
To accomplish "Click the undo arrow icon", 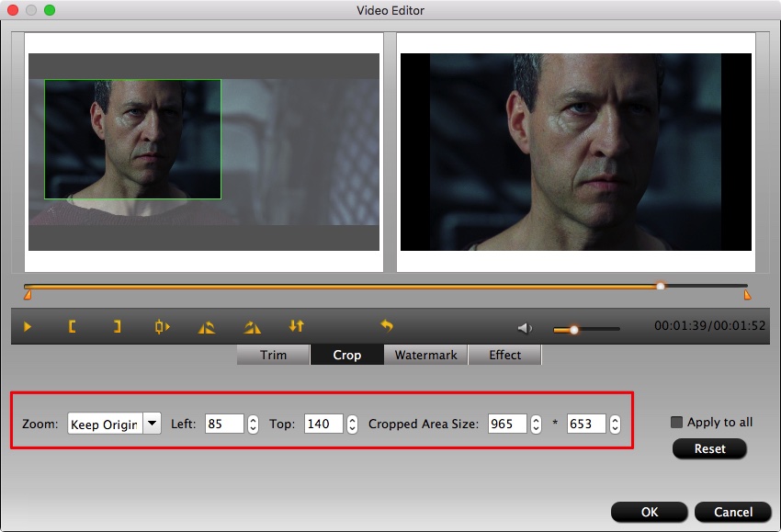I will click(387, 326).
